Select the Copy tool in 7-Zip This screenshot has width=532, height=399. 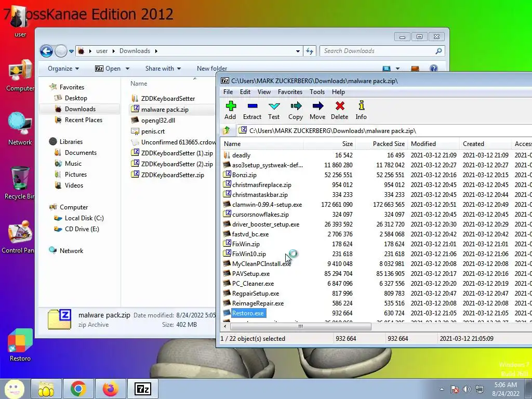click(x=296, y=110)
